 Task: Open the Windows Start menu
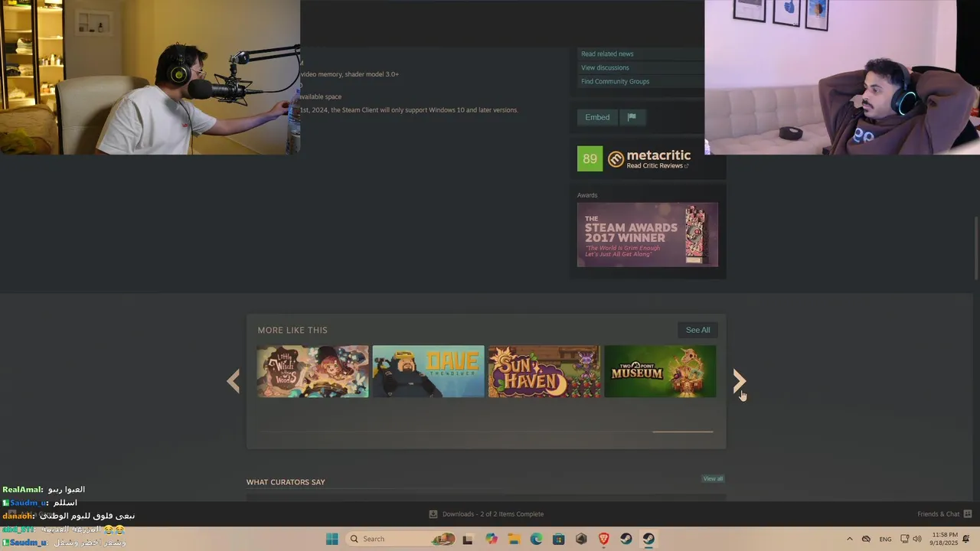(x=332, y=539)
